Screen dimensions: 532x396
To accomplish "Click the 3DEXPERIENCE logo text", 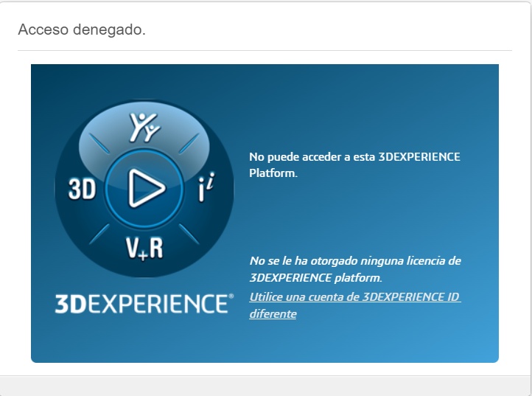I will coord(144,304).
